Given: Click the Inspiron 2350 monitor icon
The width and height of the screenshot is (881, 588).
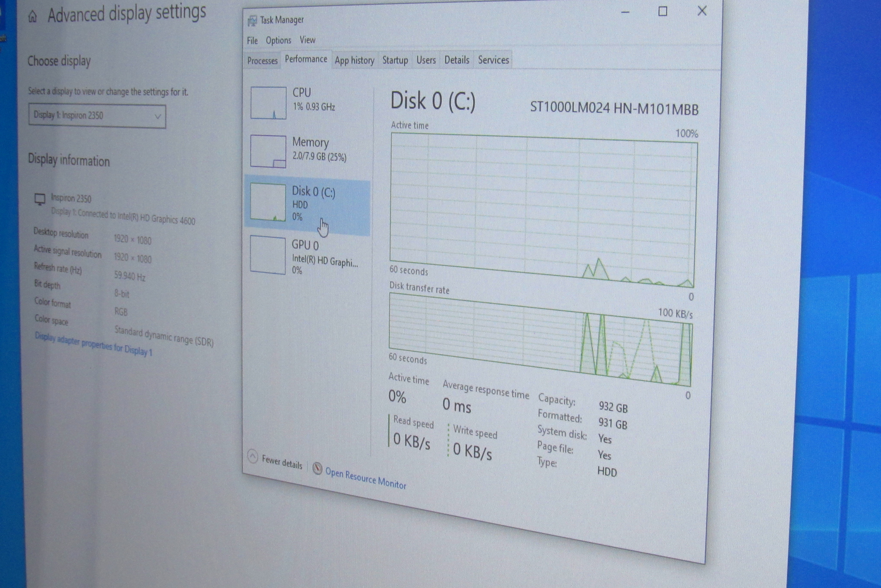Looking at the screenshot, I should 40,199.
